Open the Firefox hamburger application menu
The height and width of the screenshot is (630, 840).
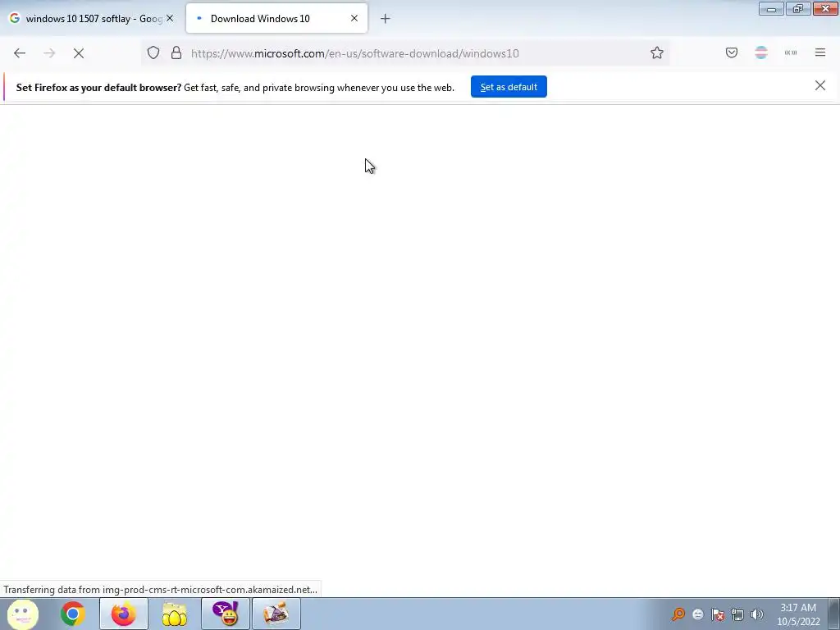click(x=820, y=52)
